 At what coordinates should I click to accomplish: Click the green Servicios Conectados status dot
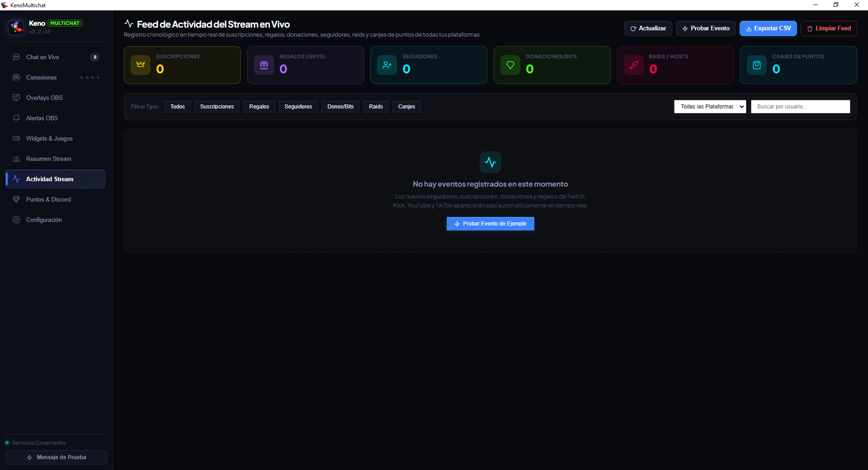[x=7, y=442]
